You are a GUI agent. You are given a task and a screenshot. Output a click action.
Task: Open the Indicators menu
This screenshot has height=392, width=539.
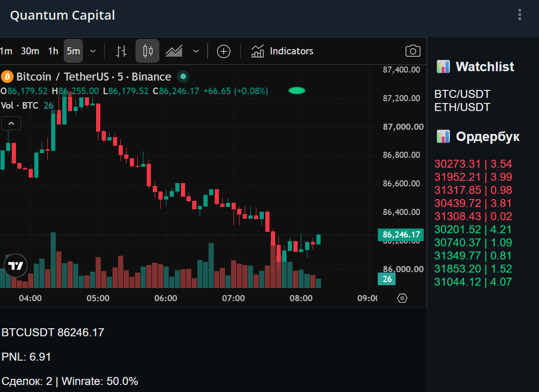pos(282,51)
